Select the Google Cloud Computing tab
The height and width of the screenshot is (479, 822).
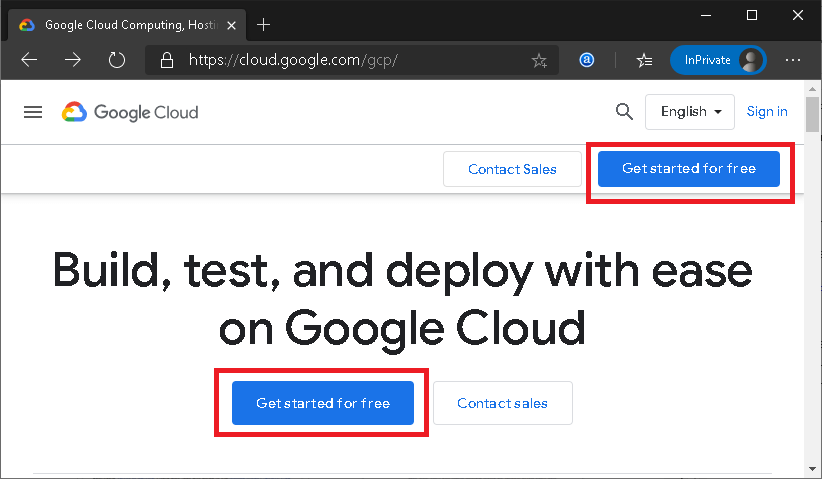127,25
